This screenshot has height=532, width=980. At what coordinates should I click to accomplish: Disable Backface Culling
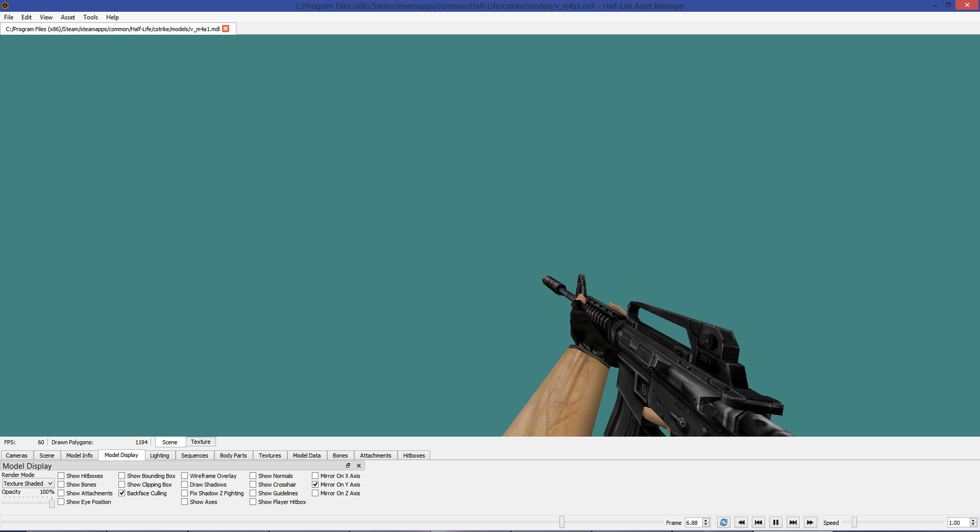(x=122, y=493)
